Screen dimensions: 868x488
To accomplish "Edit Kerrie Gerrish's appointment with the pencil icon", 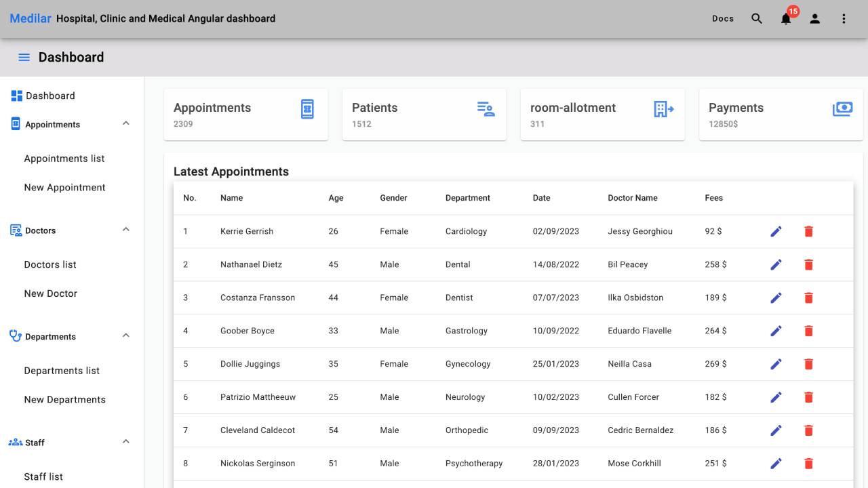I will (x=776, y=231).
